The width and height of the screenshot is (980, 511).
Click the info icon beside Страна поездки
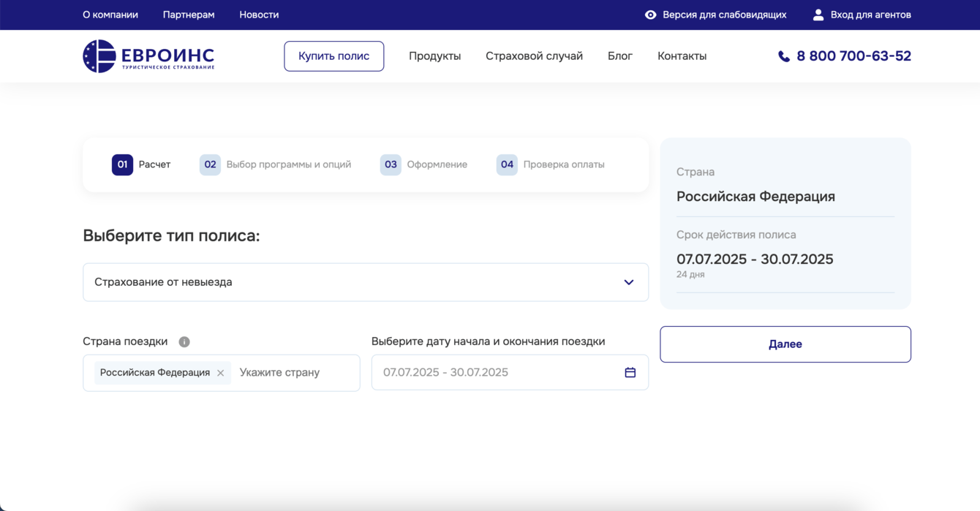tap(184, 342)
